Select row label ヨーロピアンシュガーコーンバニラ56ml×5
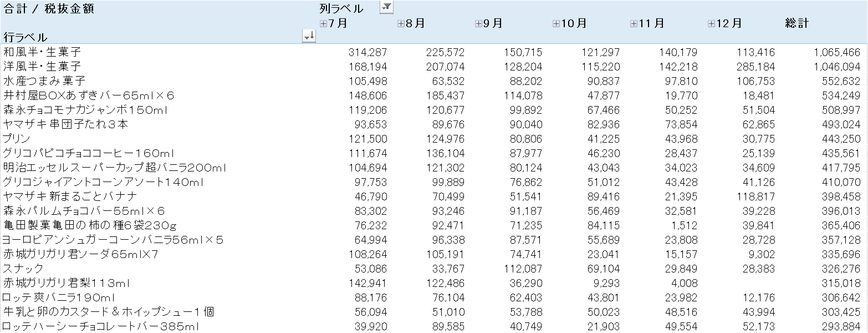This screenshot has height=333, width=868. pyautogui.click(x=113, y=240)
